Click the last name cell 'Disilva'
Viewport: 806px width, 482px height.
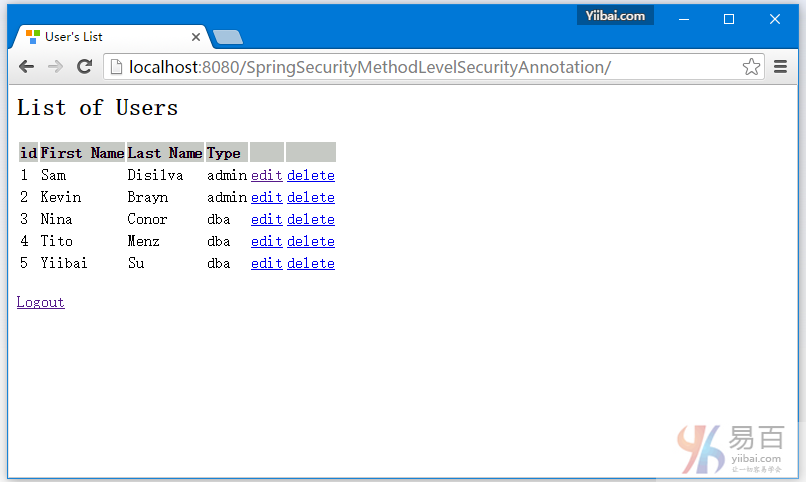[x=155, y=175]
